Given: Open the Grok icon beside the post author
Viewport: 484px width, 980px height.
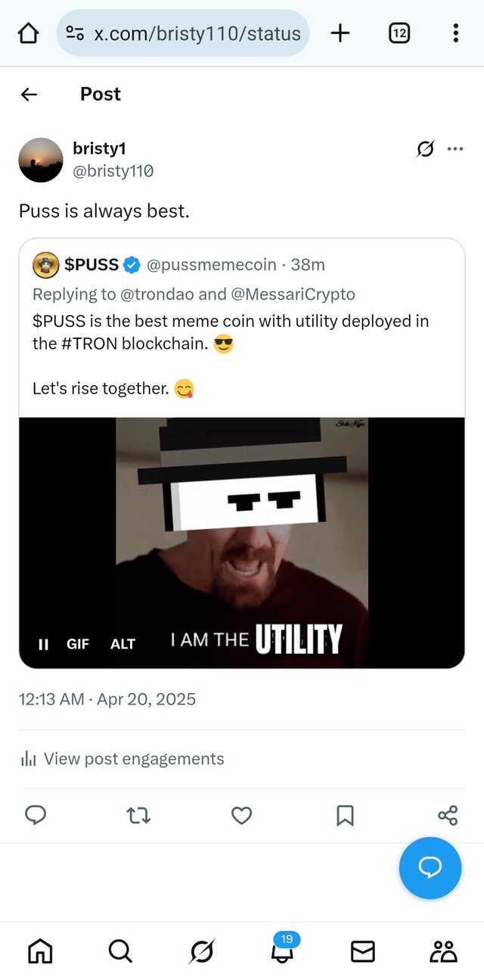Looking at the screenshot, I should click(426, 149).
